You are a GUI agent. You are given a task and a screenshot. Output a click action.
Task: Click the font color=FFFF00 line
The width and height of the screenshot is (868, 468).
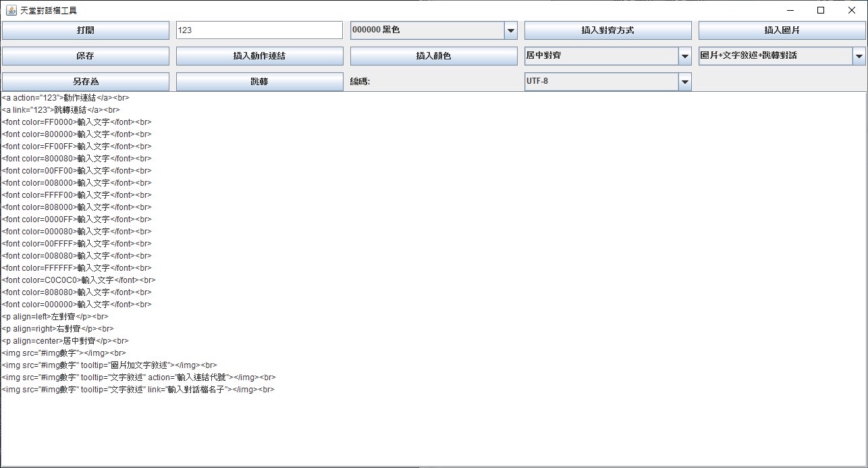[76, 195]
